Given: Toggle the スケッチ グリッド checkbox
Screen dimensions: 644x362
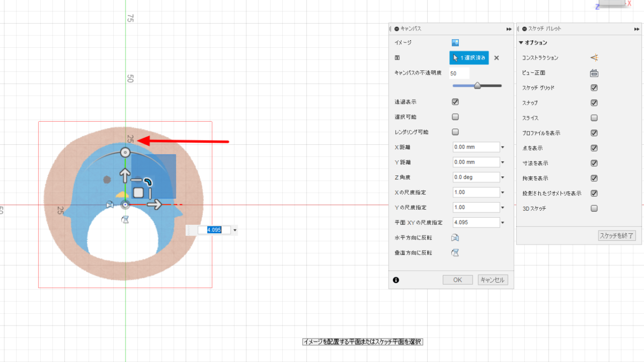Looking at the screenshot, I should [594, 88].
